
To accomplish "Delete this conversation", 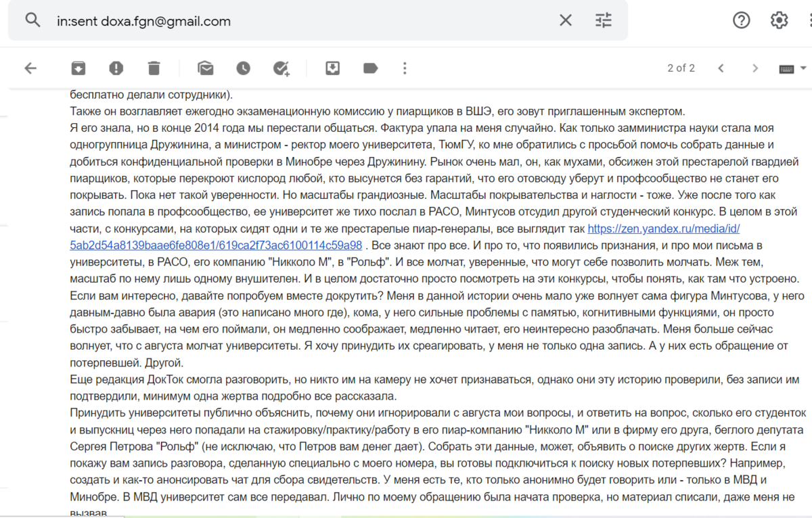I will (x=154, y=68).
